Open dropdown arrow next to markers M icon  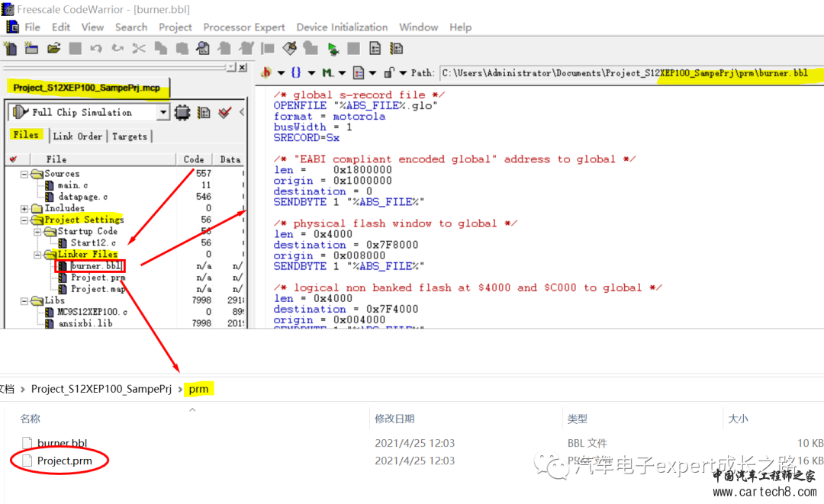point(342,73)
